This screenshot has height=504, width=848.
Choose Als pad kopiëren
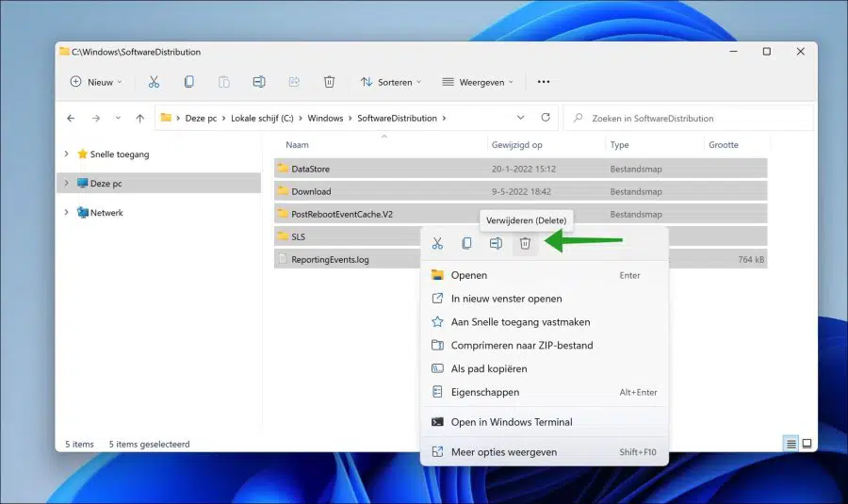545,368
